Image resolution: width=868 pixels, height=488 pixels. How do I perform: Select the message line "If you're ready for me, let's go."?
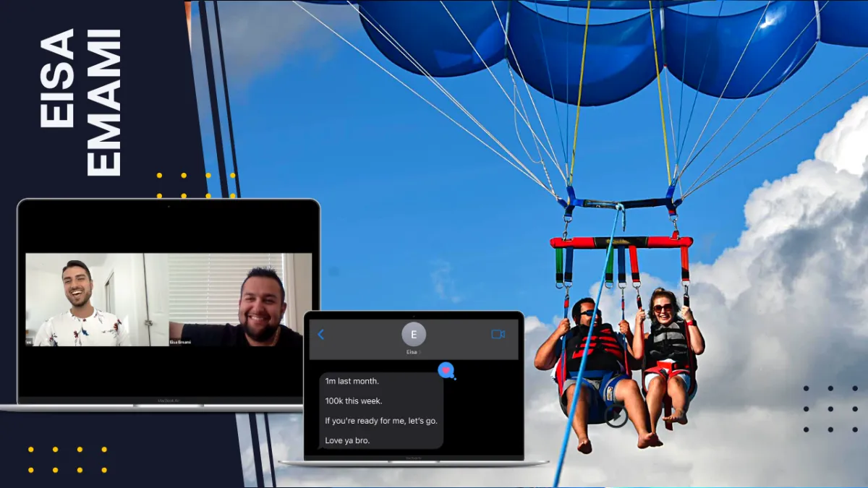point(381,420)
